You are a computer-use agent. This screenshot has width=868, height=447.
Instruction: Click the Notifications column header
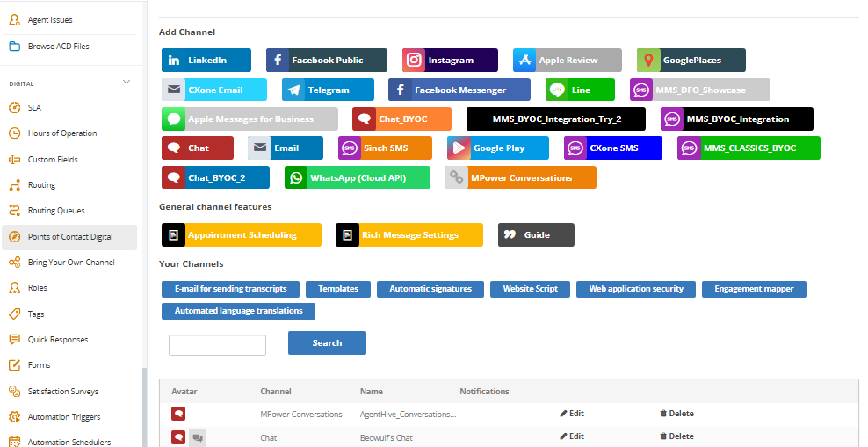pos(484,391)
